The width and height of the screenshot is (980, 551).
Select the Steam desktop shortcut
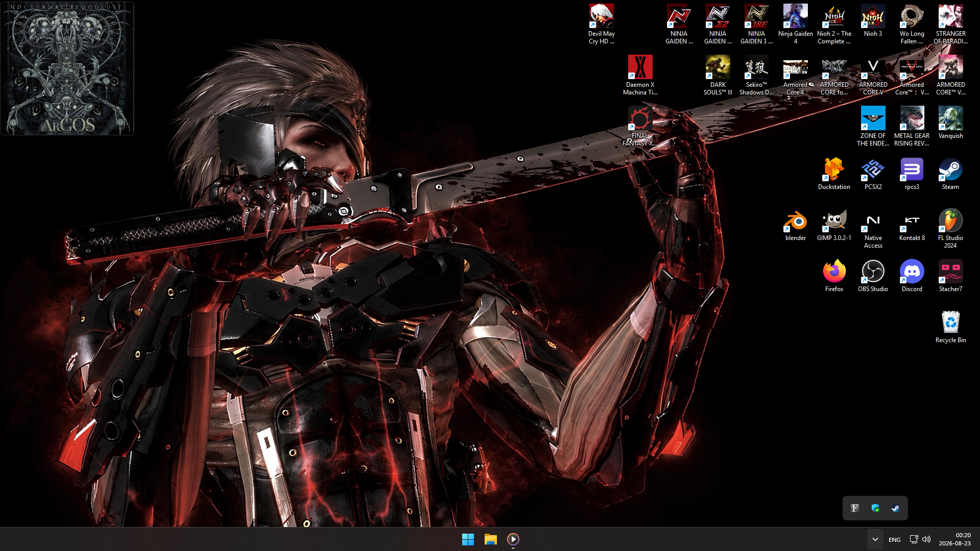point(950,174)
